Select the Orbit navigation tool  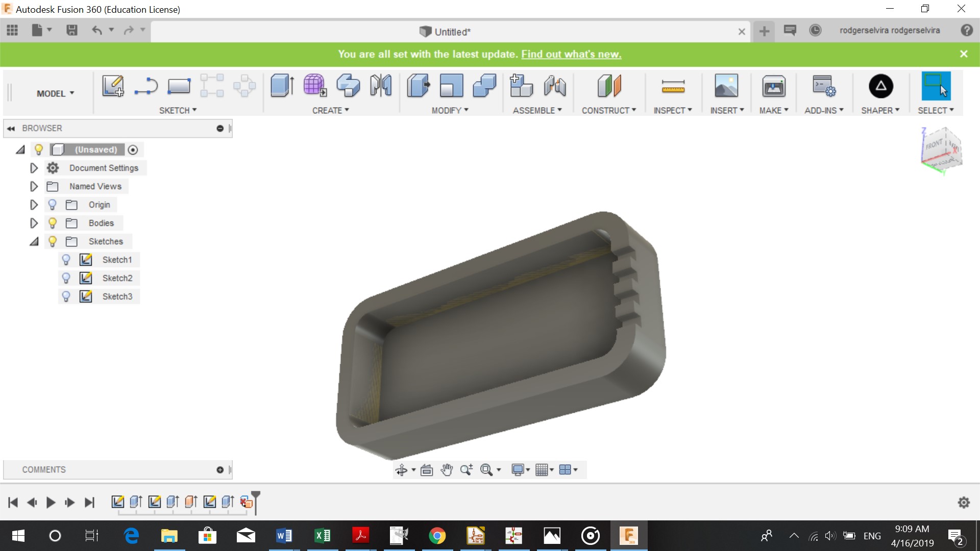tap(401, 470)
